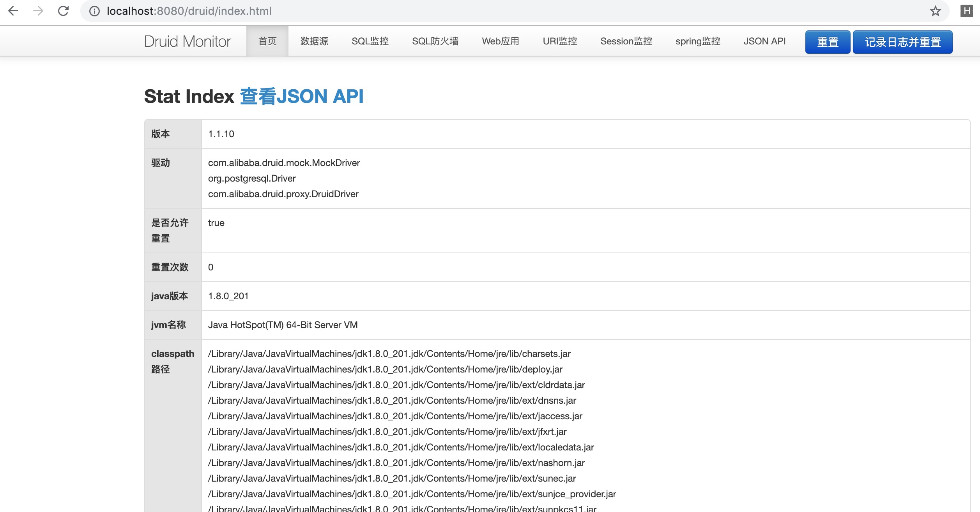
Task: Open the Druid Monitor brand link
Action: click(188, 41)
